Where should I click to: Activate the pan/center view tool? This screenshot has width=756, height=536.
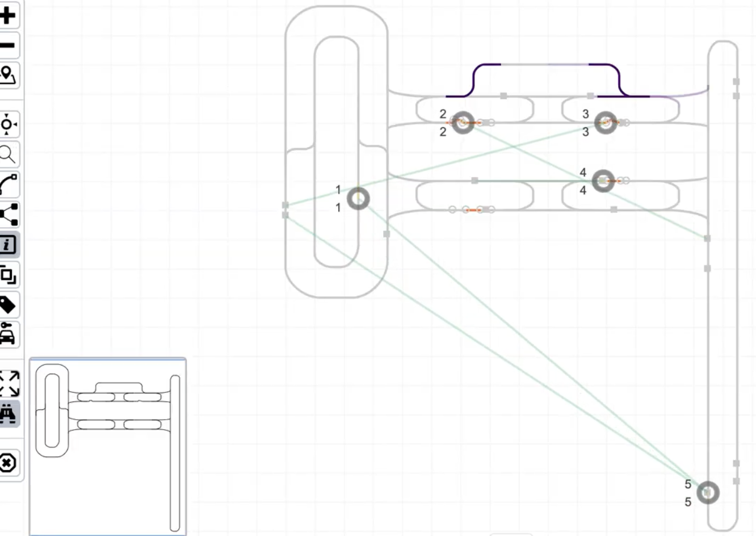coord(8,124)
